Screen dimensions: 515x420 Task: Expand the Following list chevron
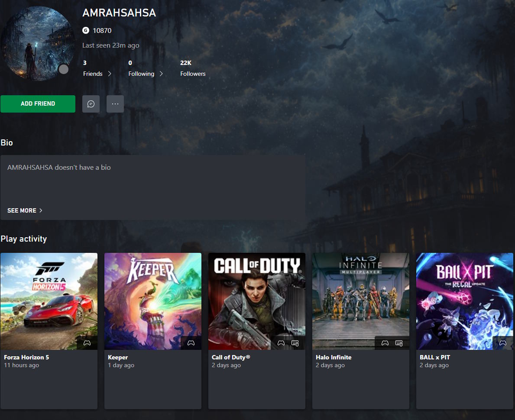pos(161,74)
